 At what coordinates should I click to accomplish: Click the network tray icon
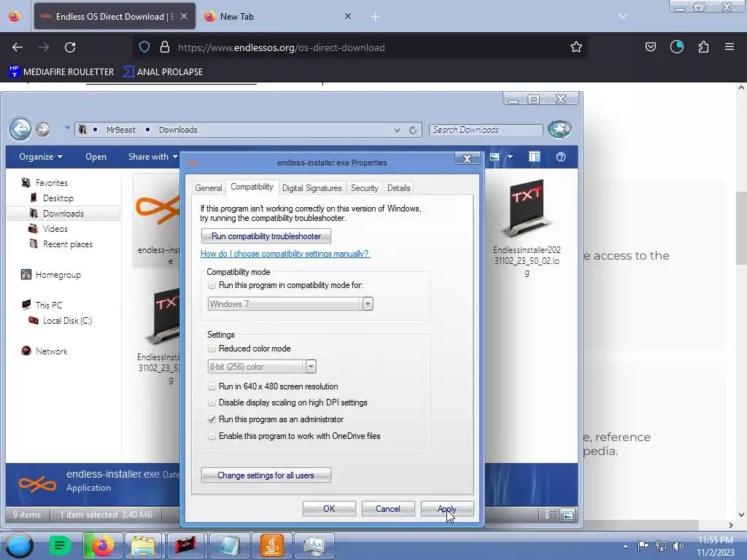[x=661, y=546]
